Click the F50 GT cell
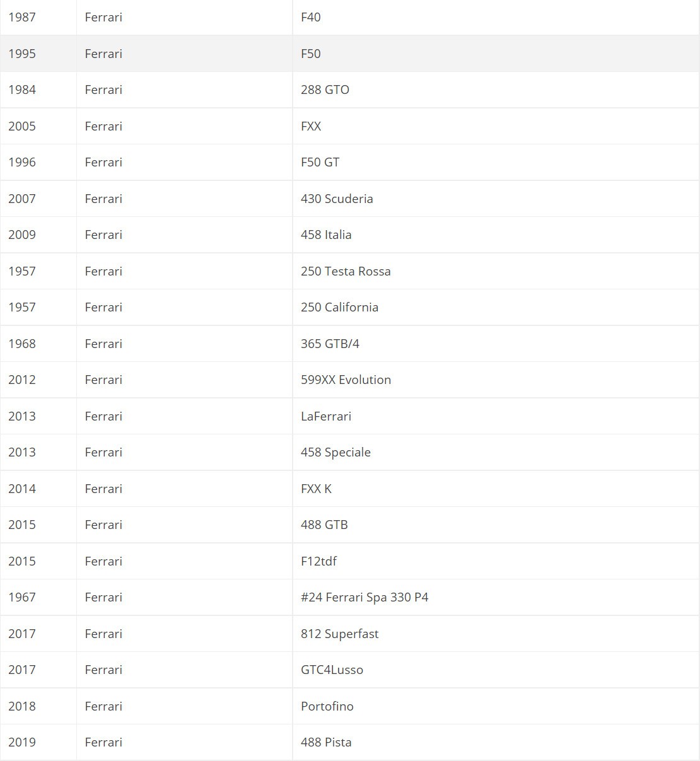 click(320, 162)
